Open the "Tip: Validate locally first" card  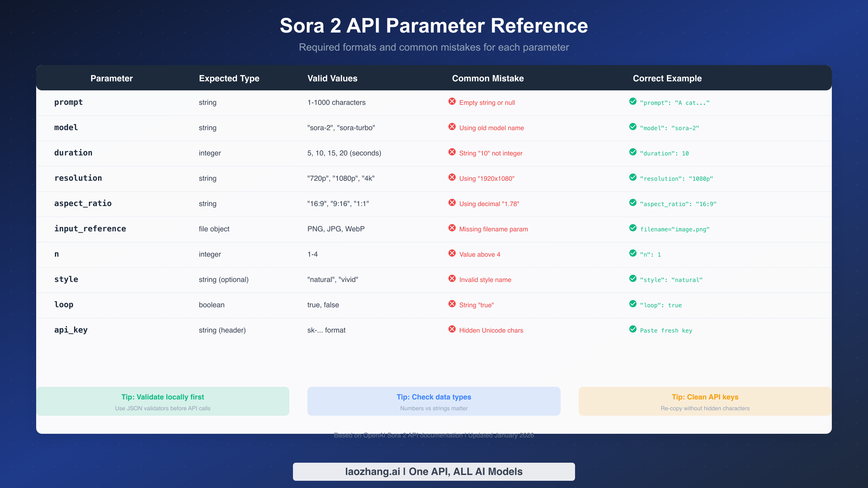(163, 401)
